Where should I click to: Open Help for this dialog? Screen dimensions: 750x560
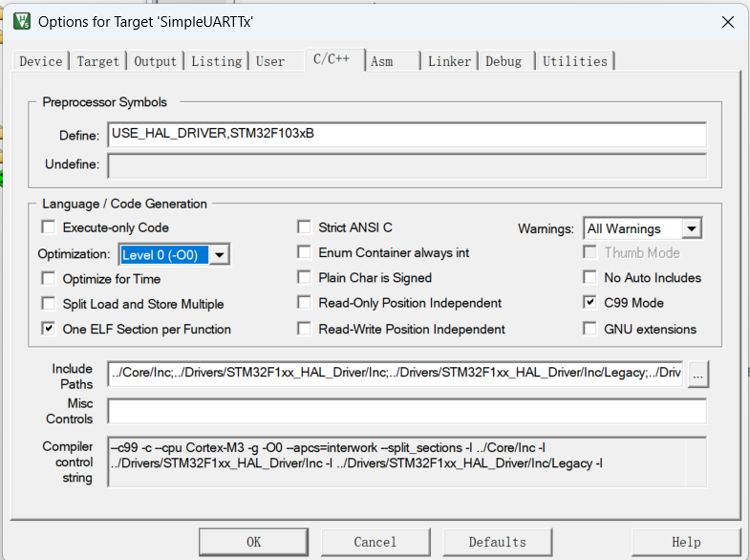[x=686, y=542]
